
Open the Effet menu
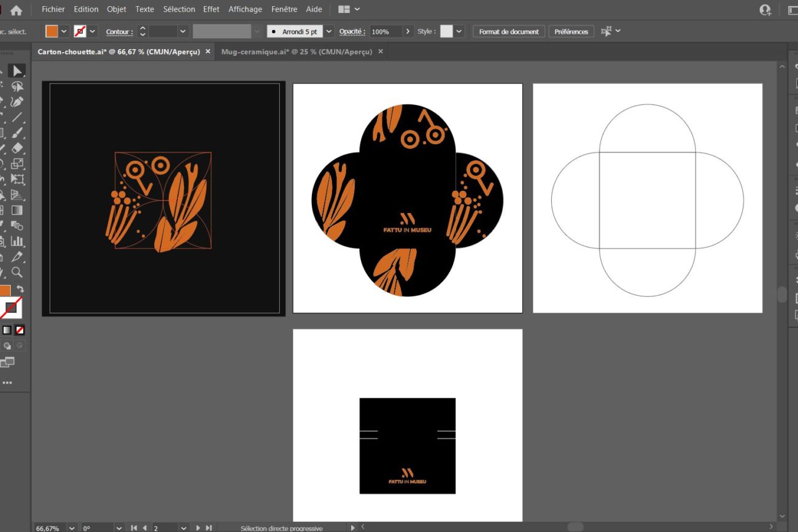211,9
